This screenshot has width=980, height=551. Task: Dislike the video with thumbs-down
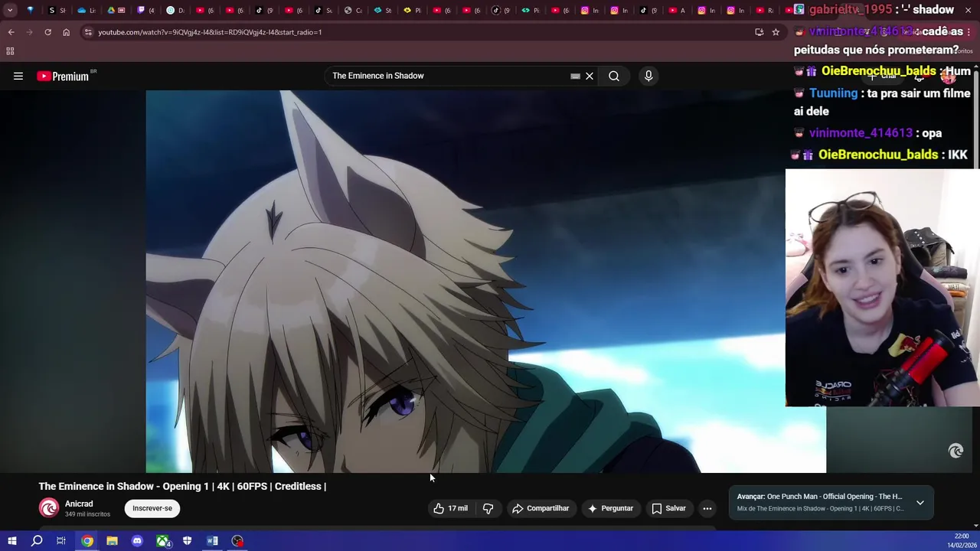tap(488, 508)
